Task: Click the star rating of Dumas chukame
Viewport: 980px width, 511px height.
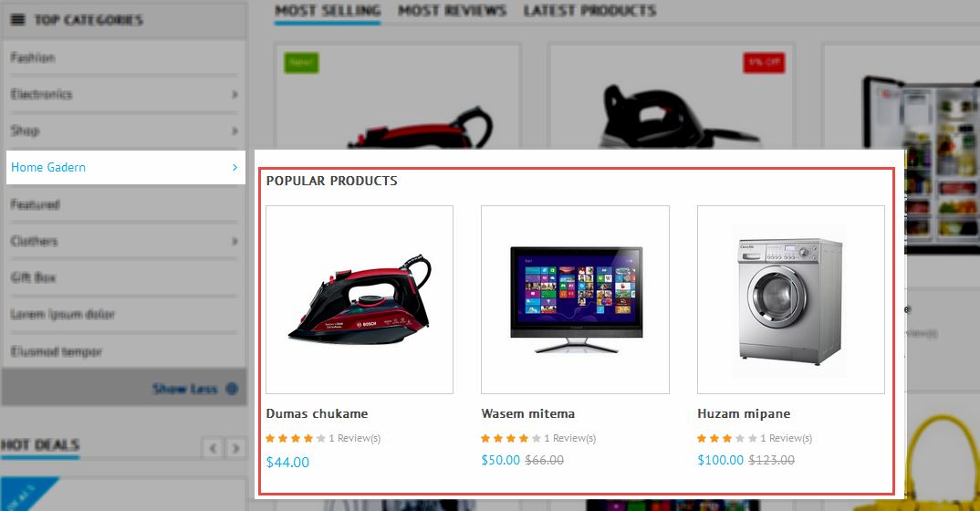Action: pyautogui.click(x=296, y=439)
